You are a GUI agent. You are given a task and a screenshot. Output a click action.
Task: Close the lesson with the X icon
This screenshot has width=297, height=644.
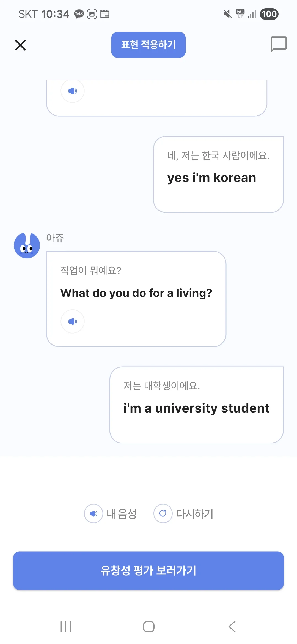pos(20,45)
